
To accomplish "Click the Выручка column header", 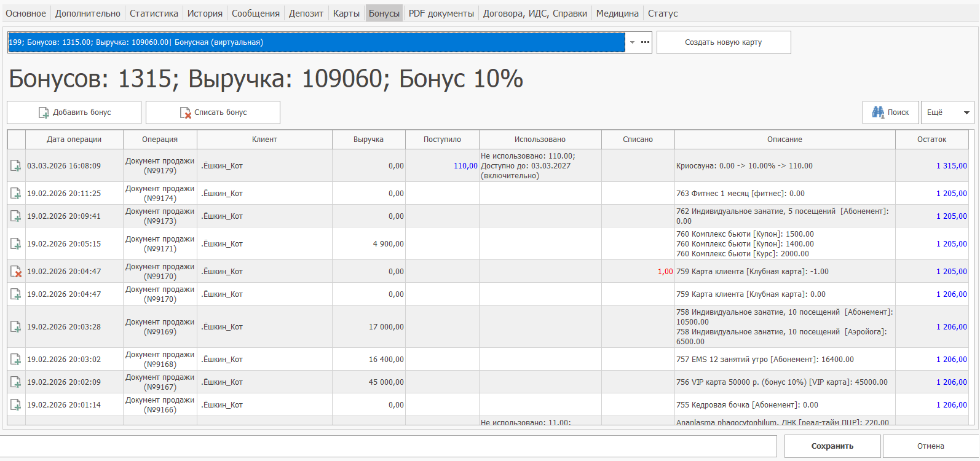I will click(368, 140).
